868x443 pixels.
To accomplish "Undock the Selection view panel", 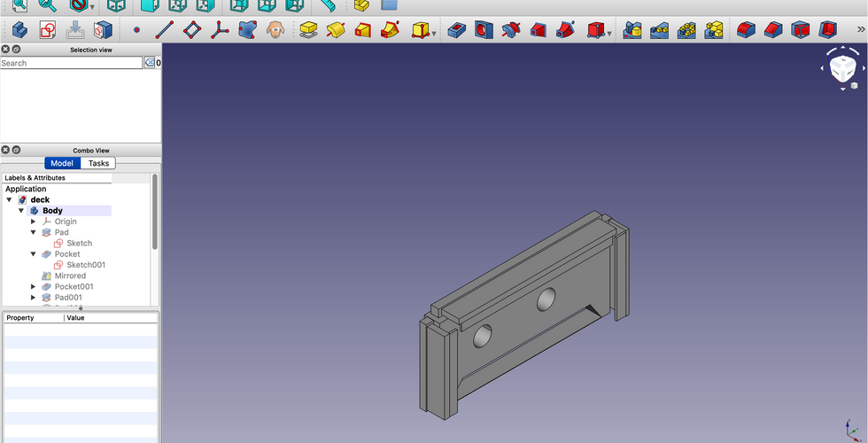I will (16, 50).
